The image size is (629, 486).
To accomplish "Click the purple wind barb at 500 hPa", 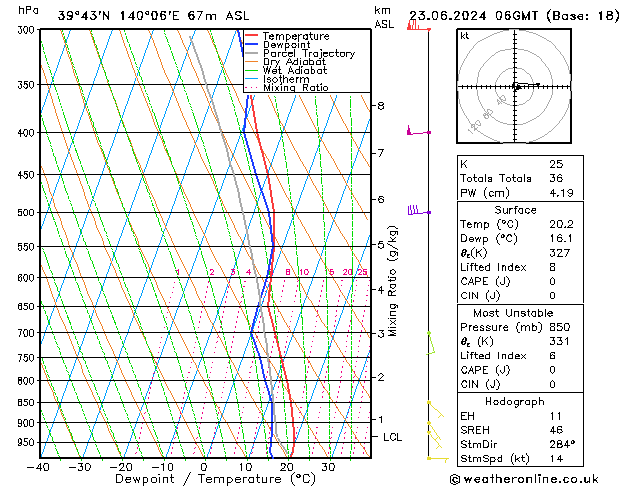I will [x=418, y=210].
